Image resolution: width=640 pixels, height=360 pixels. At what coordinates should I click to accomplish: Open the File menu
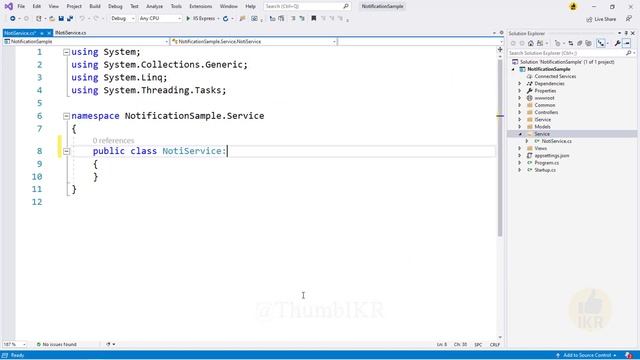21,6
